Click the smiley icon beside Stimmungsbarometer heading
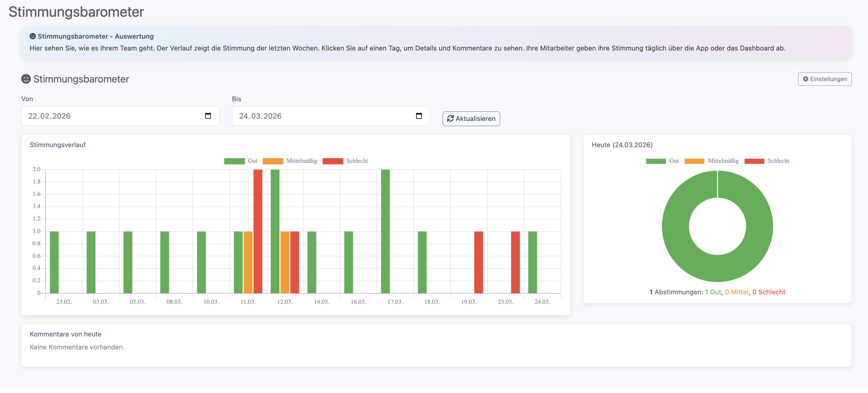Viewport: 868px width, 393px height. point(26,79)
